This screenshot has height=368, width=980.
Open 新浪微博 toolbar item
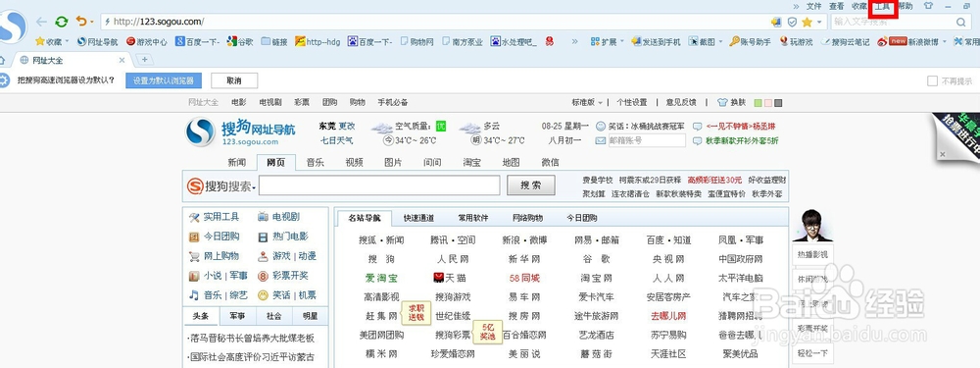pos(908,42)
